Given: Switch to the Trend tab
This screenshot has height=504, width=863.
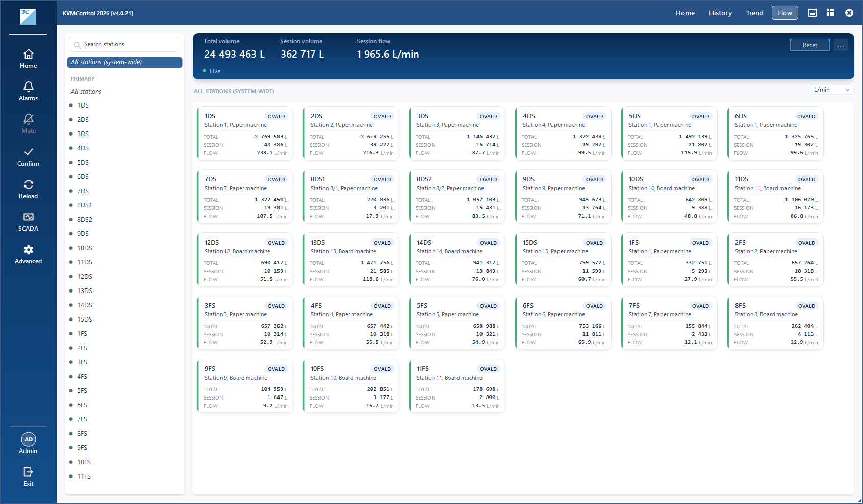Looking at the screenshot, I should [x=754, y=13].
